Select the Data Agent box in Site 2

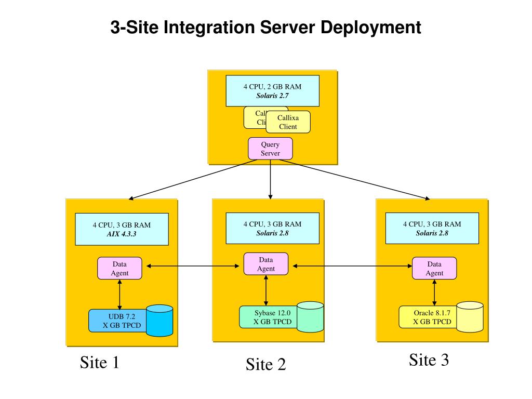coord(265,264)
